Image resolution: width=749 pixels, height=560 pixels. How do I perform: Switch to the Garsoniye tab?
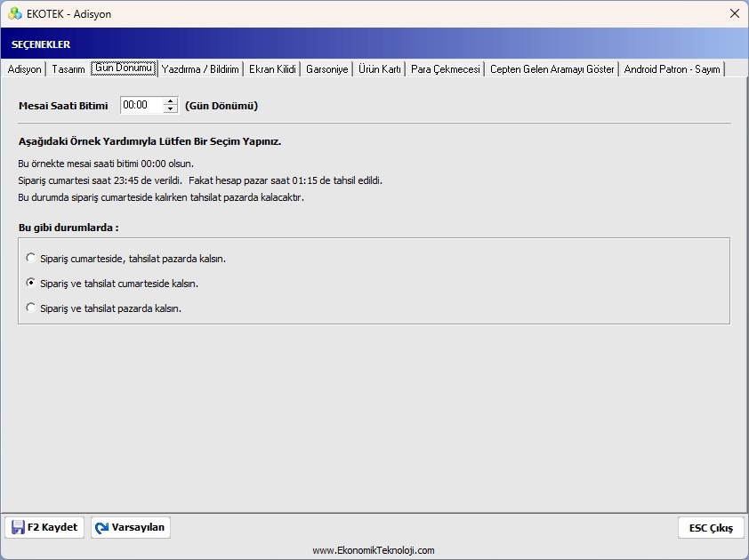[x=327, y=69]
